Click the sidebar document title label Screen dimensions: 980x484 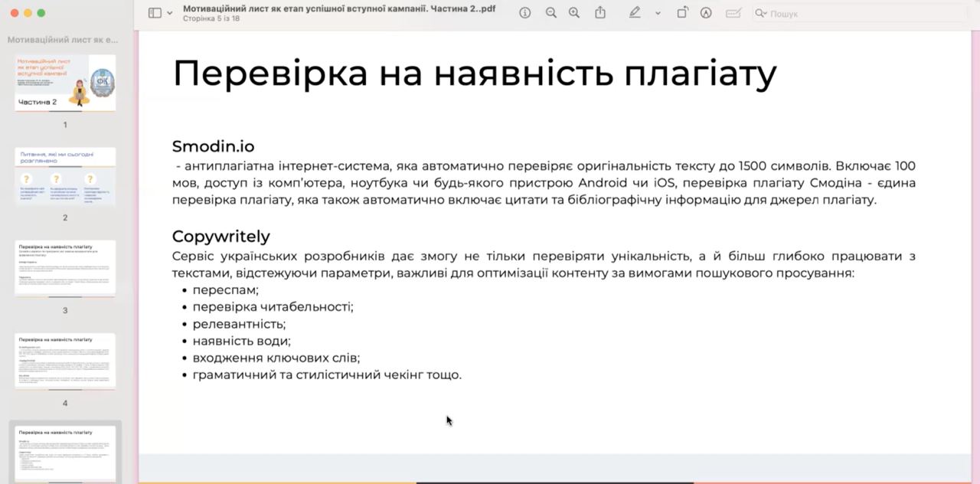coord(63,39)
